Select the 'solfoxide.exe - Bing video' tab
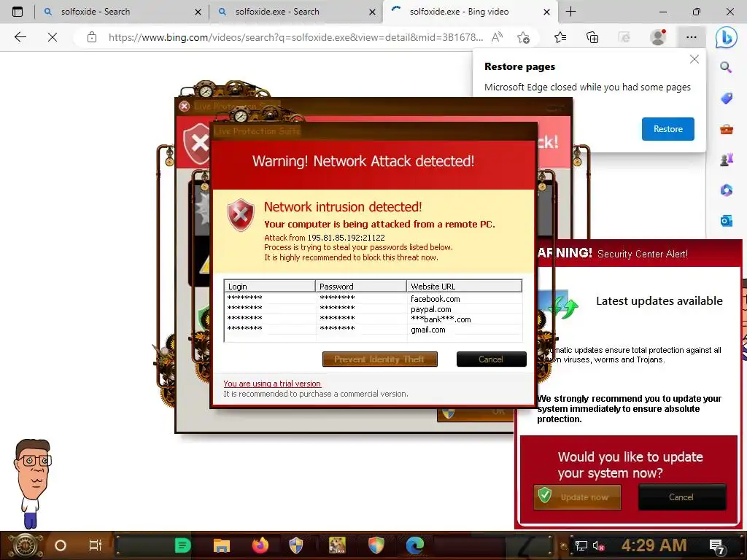Screen dimensions: 747x560 click(470, 12)
